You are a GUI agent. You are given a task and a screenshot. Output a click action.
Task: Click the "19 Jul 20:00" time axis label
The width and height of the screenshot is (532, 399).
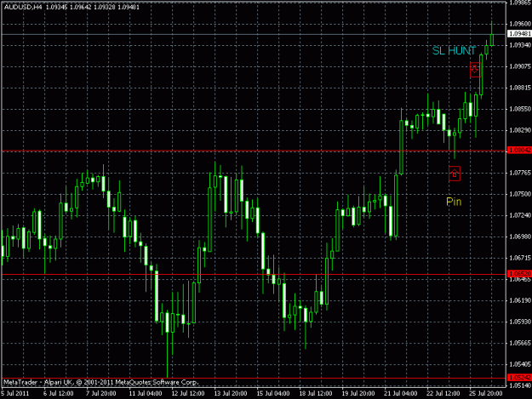point(358,393)
